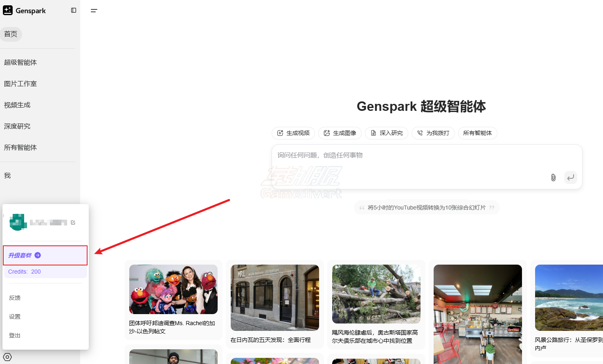Image resolution: width=603 pixels, height=364 pixels.
Task: Toggle the hamburger menu icon at top
Action: click(94, 11)
